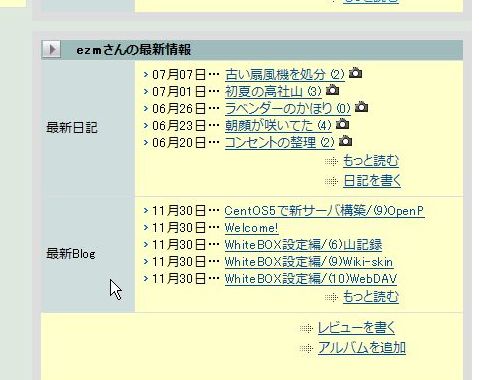Collapse the ezmさんの最新情報 section arrow
This screenshot has height=380, width=479.
pos(51,49)
